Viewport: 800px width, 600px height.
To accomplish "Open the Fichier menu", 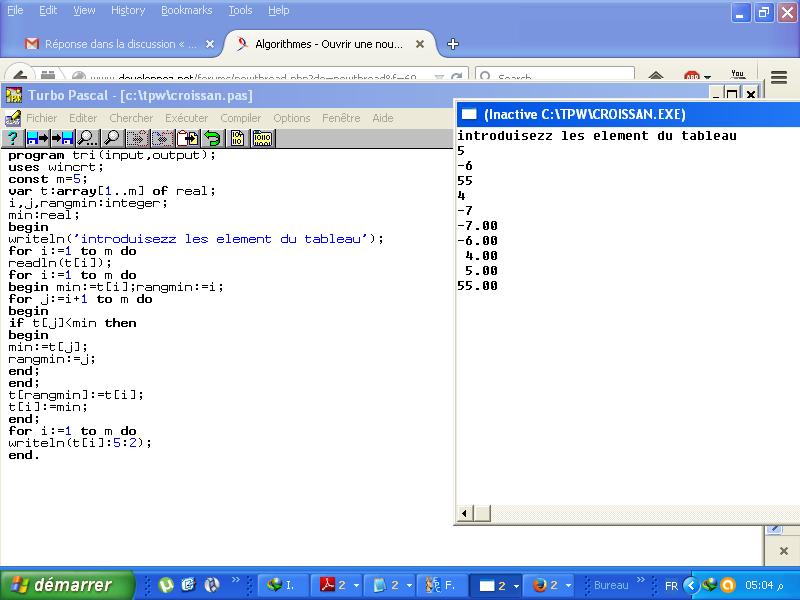I will pyautogui.click(x=41, y=118).
